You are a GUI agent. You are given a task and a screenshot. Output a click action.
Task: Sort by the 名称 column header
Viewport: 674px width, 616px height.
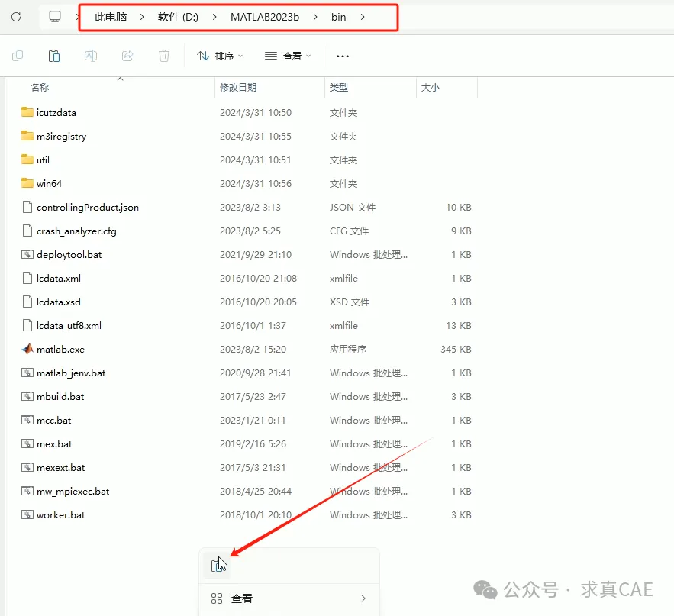[x=40, y=87]
